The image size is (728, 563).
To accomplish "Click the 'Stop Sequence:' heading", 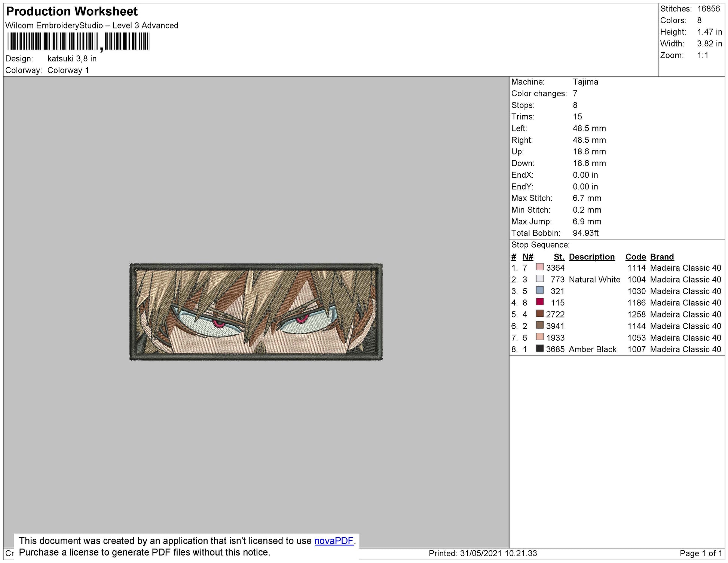I will click(540, 245).
